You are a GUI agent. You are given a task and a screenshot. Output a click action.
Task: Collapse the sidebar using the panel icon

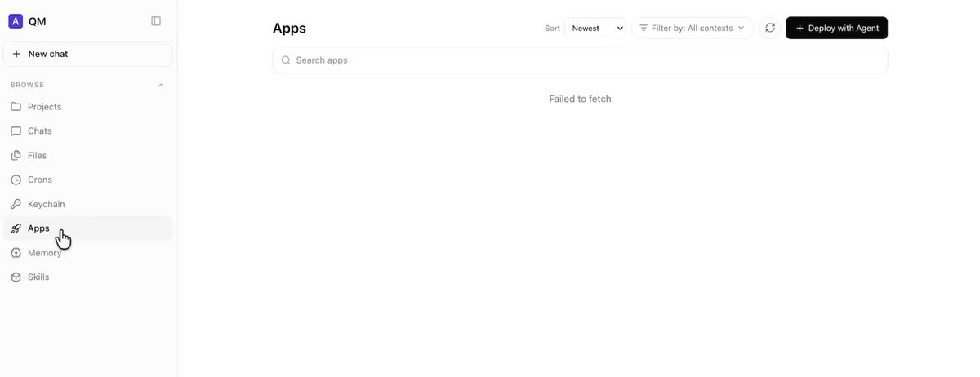point(156,21)
